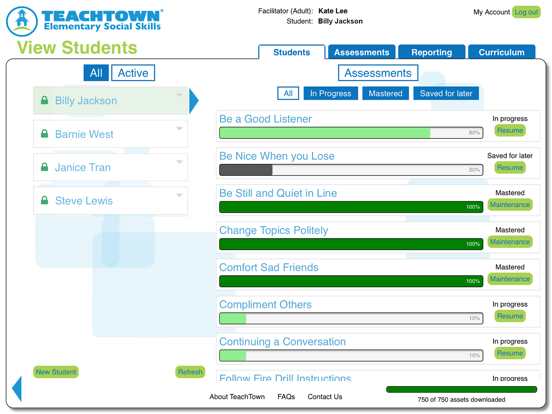
Task: Click the blue right arrow next to Billy Jackson
Action: tap(194, 101)
